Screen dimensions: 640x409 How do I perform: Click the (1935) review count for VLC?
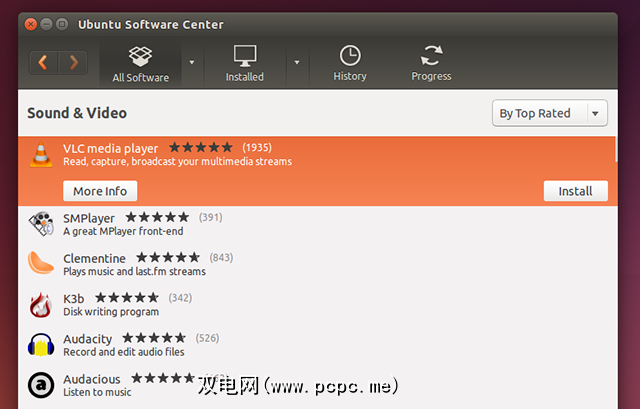click(257, 147)
